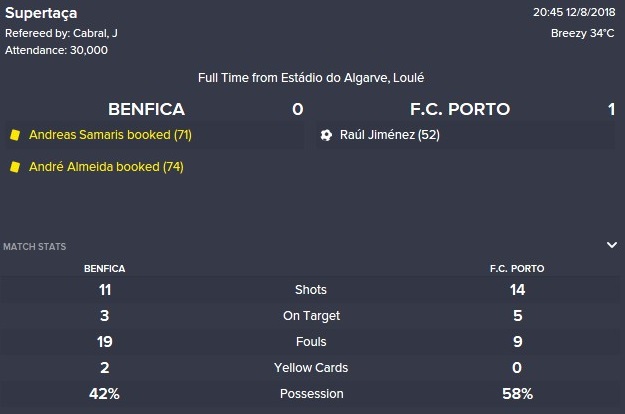Viewport: 625px width, 414px height.
Task: Select the Fouls stat row
Action: pos(311,341)
